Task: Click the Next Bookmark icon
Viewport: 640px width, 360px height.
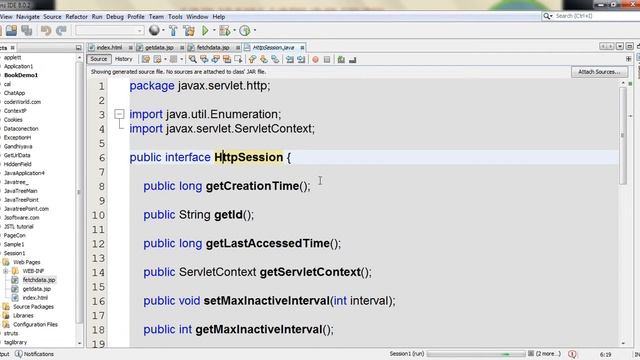Action: click(264, 60)
